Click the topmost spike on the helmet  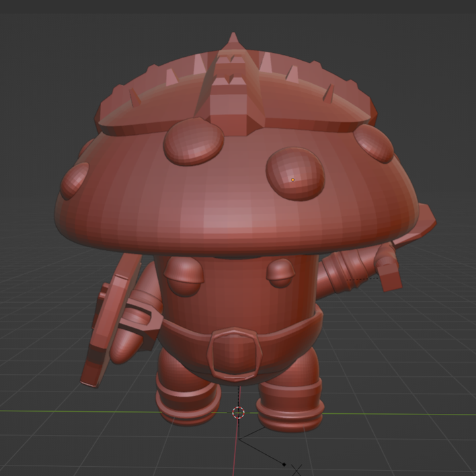233,40
